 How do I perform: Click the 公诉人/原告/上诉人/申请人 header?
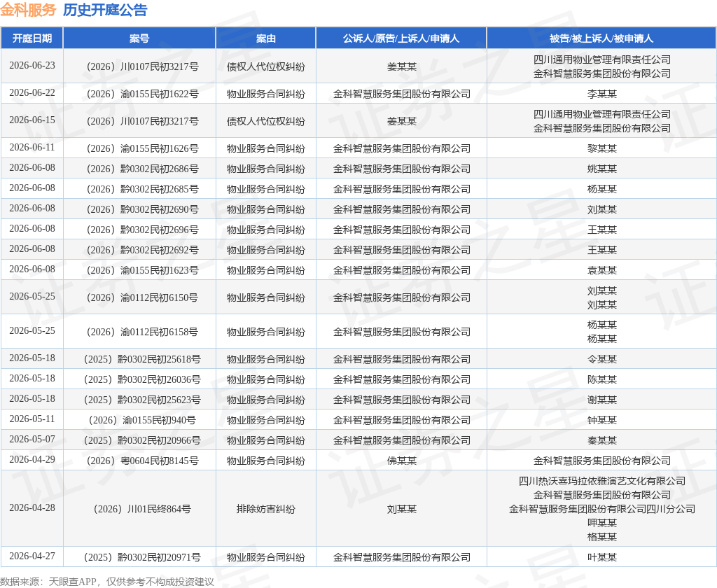coord(401,38)
